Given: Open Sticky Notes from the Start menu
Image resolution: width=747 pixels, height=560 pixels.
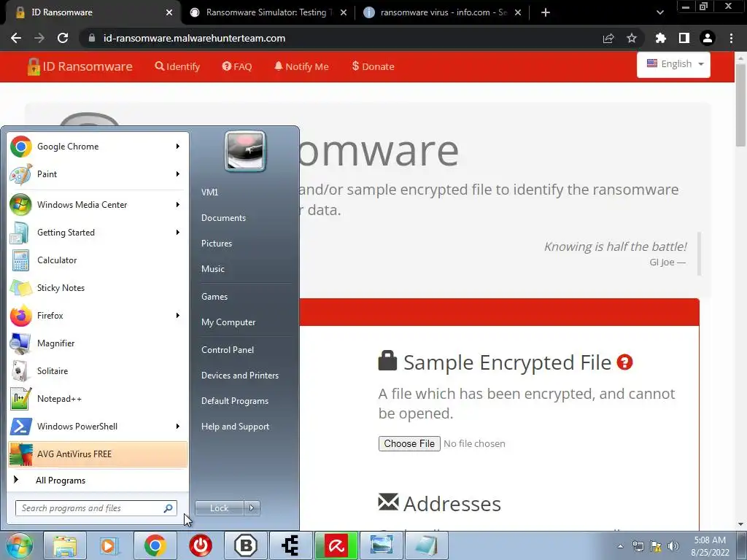Looking at the screenshot, I should [98, 287].
